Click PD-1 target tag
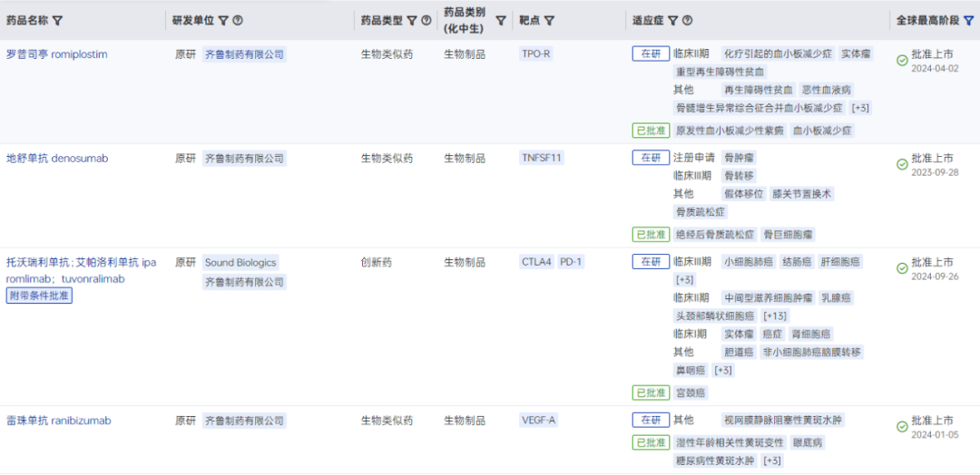 point(571,262)
